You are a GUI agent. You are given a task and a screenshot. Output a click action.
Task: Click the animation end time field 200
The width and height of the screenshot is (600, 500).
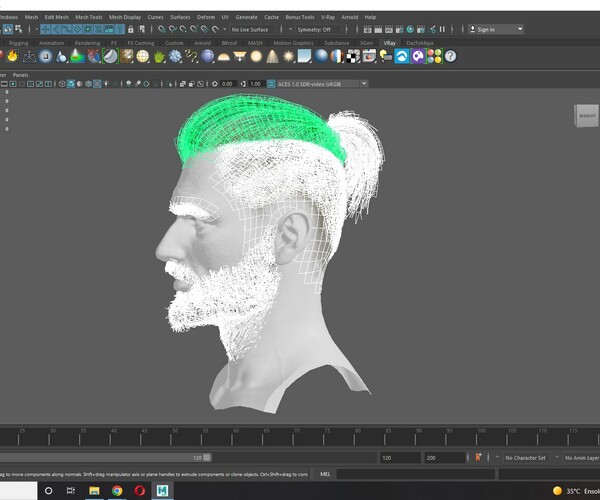point(444,458)
